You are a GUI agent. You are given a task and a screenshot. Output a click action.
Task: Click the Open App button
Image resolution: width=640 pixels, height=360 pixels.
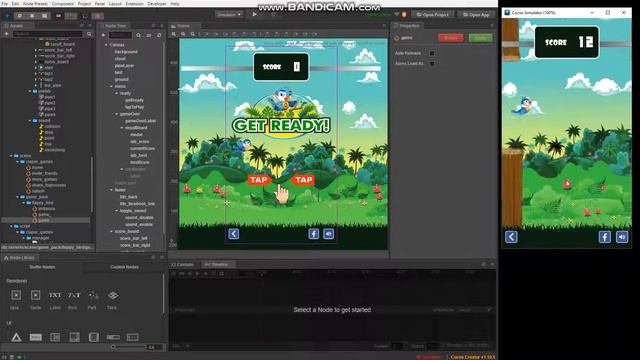click(476, 15)
